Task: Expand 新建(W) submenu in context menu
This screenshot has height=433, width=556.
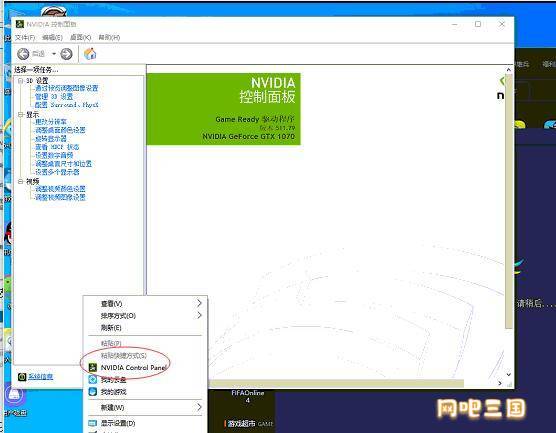Action: (145, 407)
